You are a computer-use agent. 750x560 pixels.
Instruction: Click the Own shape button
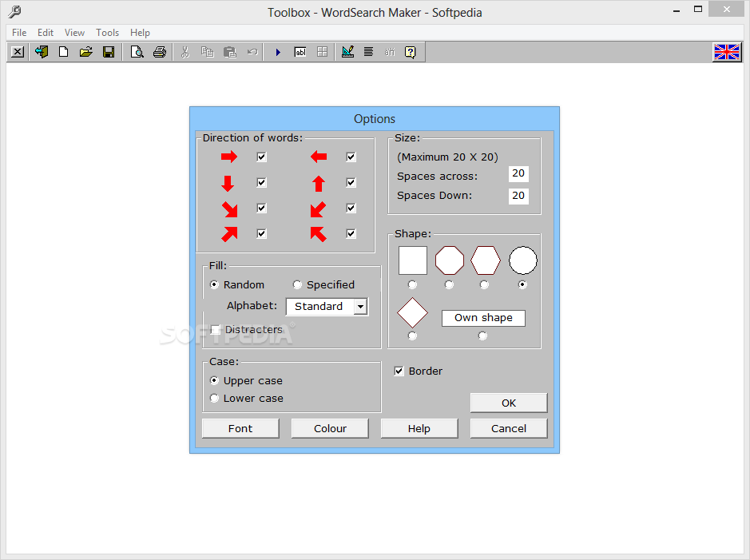[483, 318]
